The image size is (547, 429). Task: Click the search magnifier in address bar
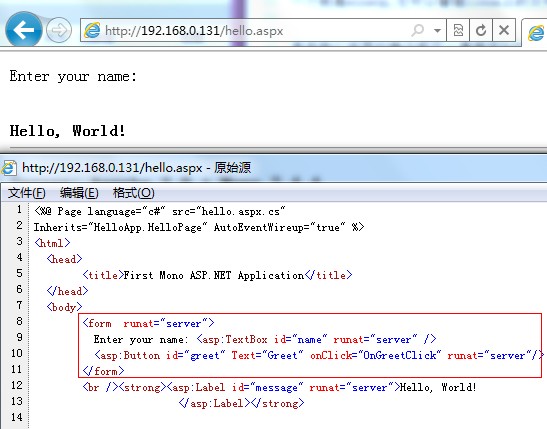[417, 30]
